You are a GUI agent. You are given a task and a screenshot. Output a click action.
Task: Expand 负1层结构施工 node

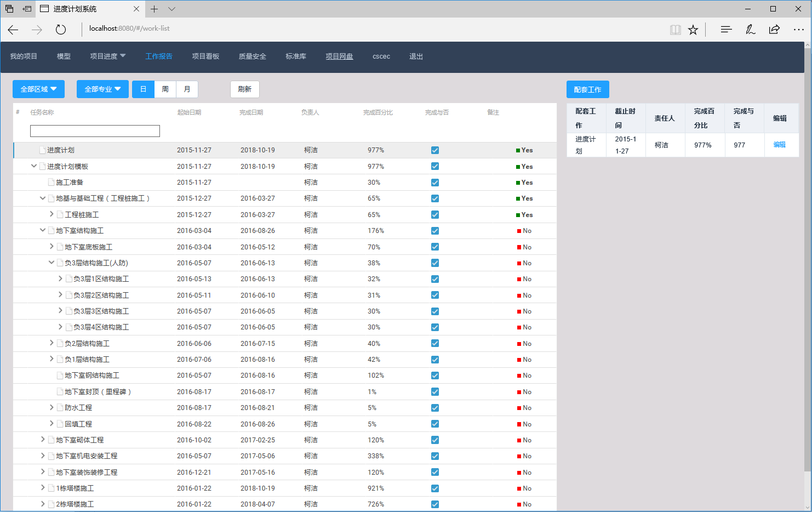point(52,359)
